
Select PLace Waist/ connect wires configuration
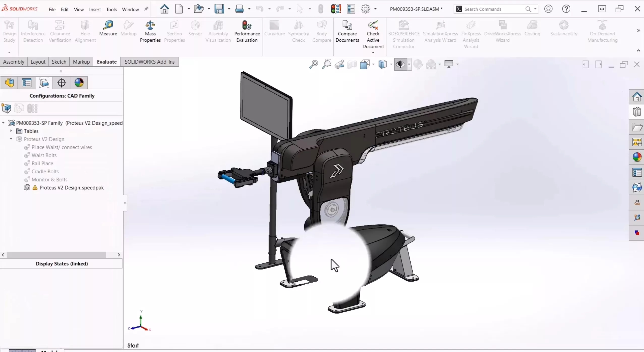click(62, 147)
